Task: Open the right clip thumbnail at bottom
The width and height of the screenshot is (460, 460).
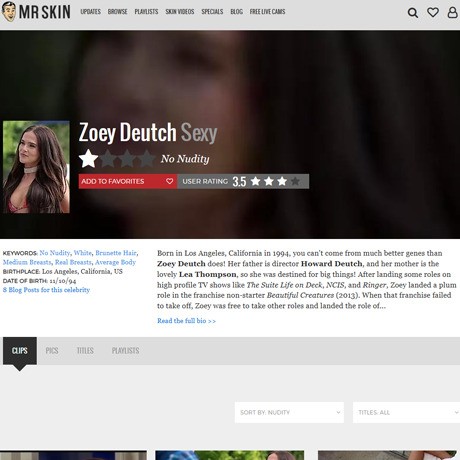Action: click(x=387, y=455)
